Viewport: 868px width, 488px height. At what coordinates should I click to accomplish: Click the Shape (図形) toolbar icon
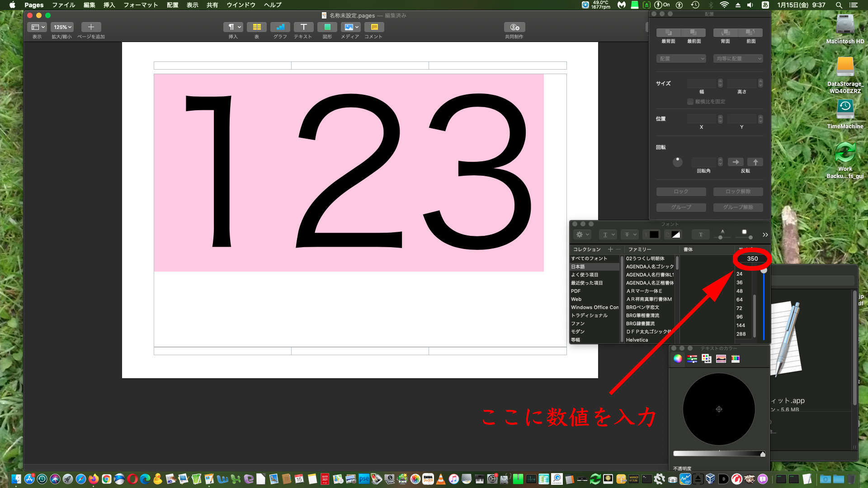(327, 27)
